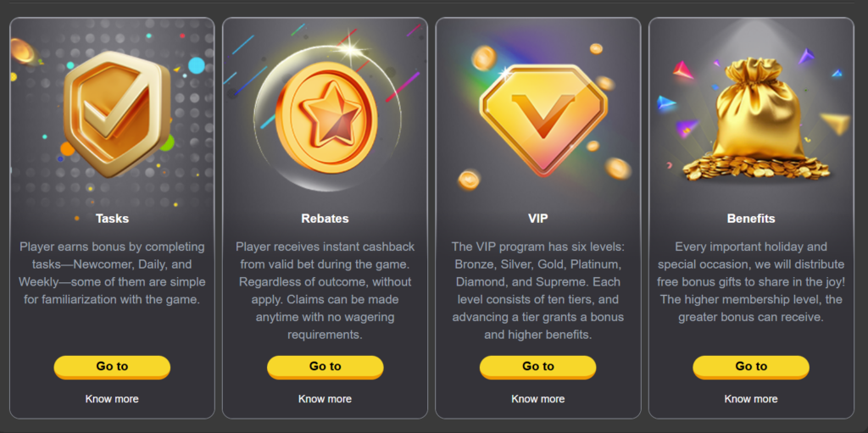Image resolution: width=868 pixels, height=433 pixels.
Task: Open Know more link for Tasks
Action: click(x=113, y=398)
